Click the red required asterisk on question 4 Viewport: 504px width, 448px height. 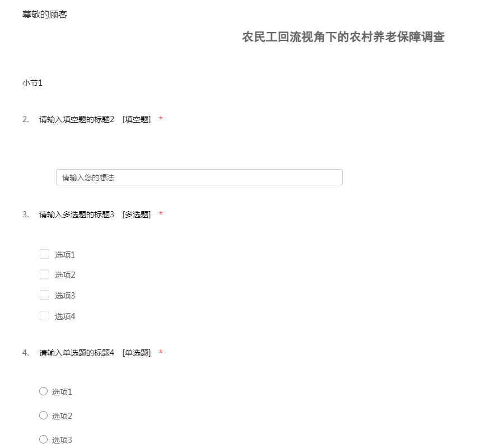coord(161,353)
